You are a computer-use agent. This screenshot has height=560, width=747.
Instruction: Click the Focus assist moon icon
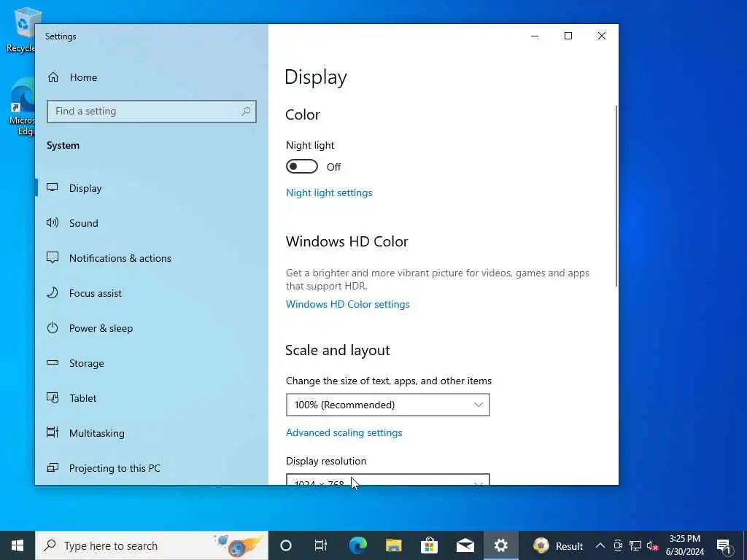tap(53, 292)
